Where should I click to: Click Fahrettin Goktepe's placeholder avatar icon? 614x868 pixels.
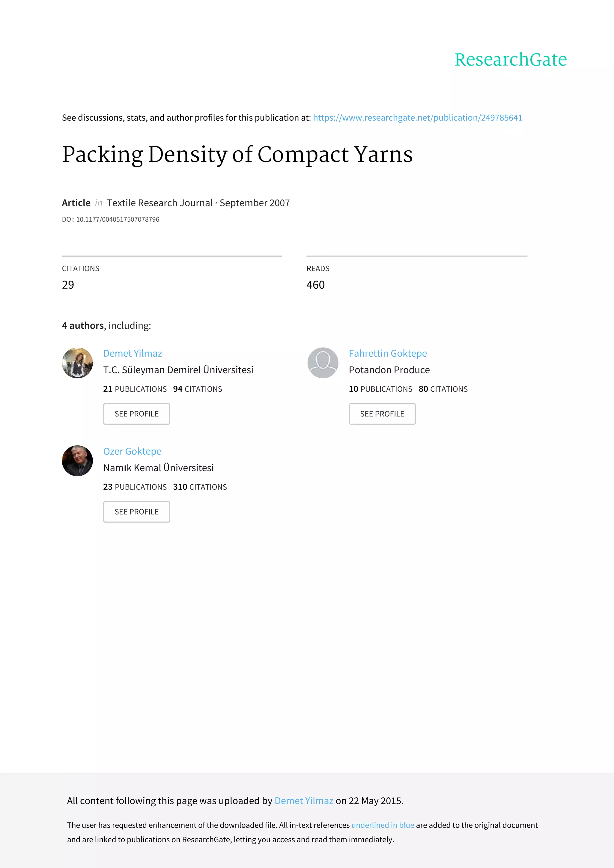click(323, 363)
